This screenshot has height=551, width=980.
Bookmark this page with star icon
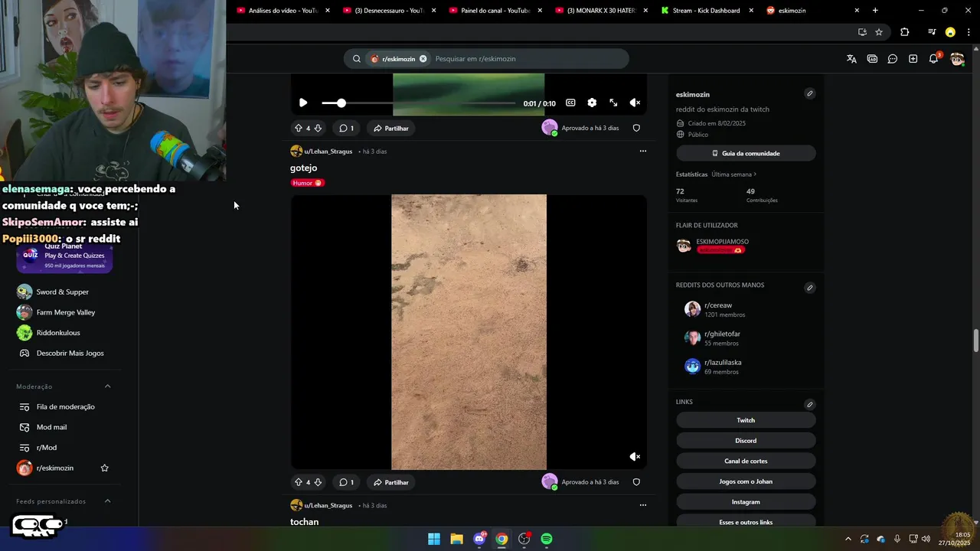(x=879, y=32)
